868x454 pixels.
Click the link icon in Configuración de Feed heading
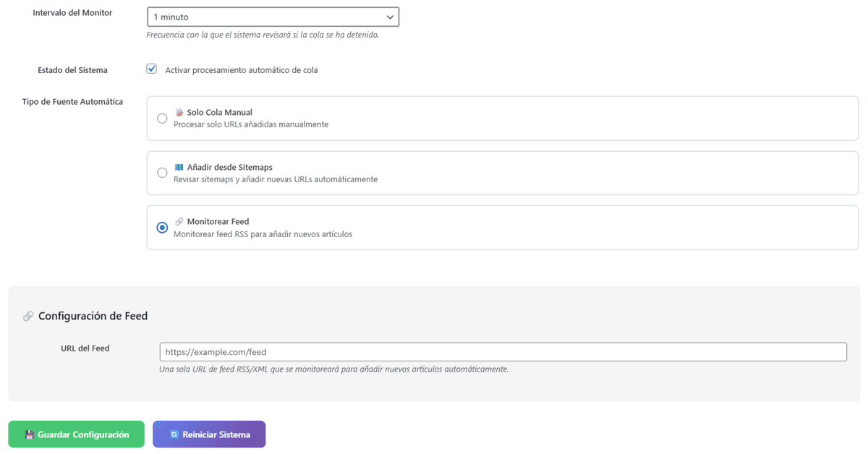tap(28, 316)
